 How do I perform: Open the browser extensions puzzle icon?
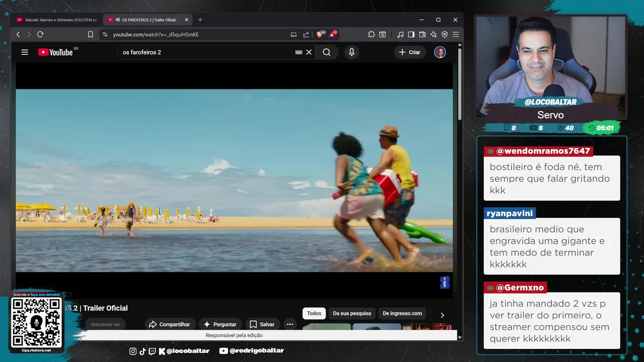point(371,34)
